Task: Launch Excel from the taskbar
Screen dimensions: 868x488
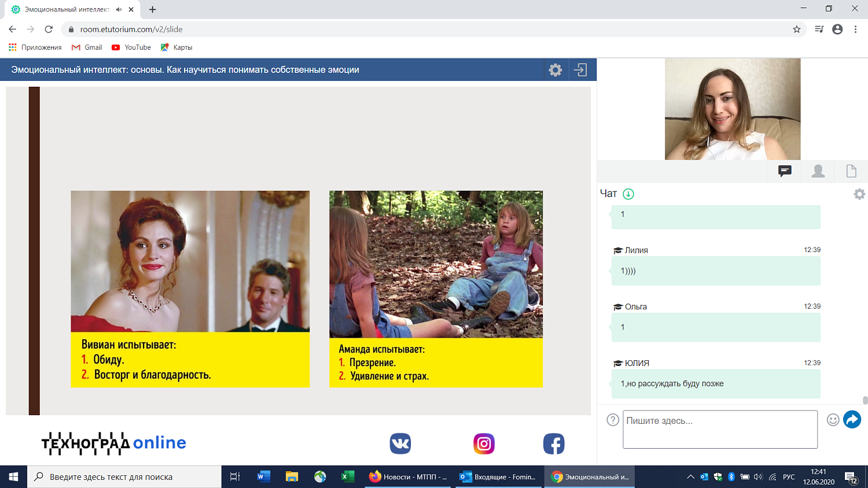Action: click(x=348, y=477)
